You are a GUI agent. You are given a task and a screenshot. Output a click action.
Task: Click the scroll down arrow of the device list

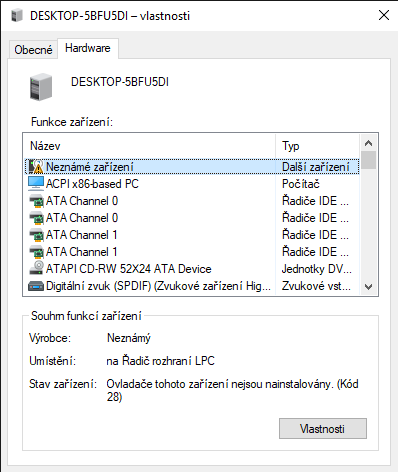368,287
